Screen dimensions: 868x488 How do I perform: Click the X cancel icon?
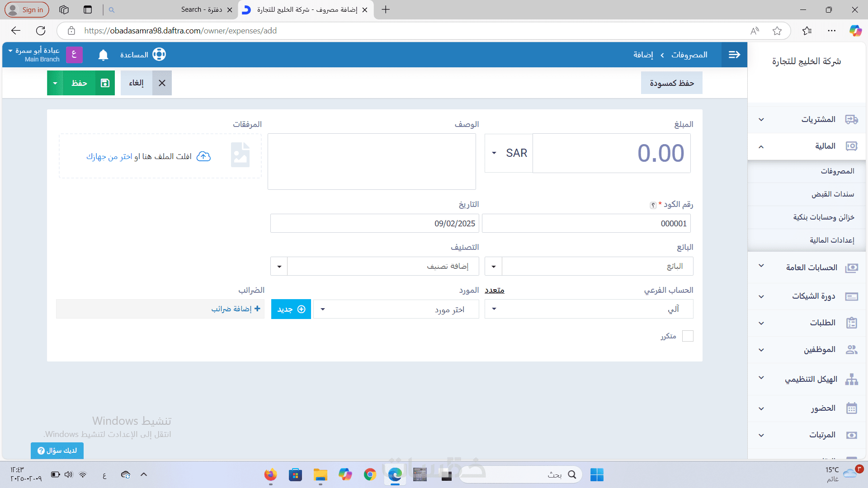162,83
